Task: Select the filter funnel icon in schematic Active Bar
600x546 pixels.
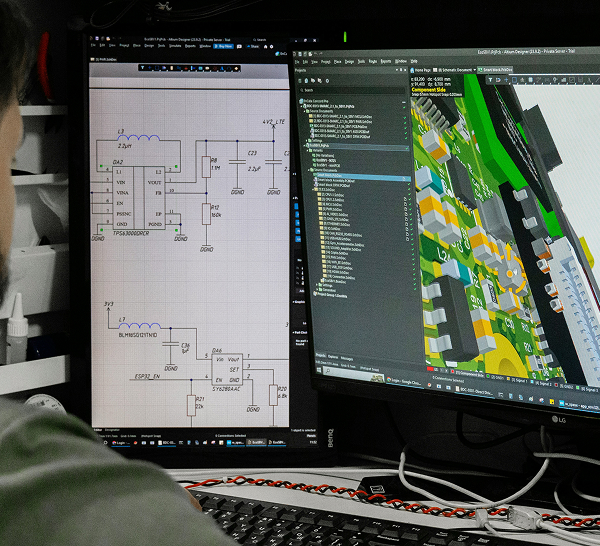Action: point(142,68)
